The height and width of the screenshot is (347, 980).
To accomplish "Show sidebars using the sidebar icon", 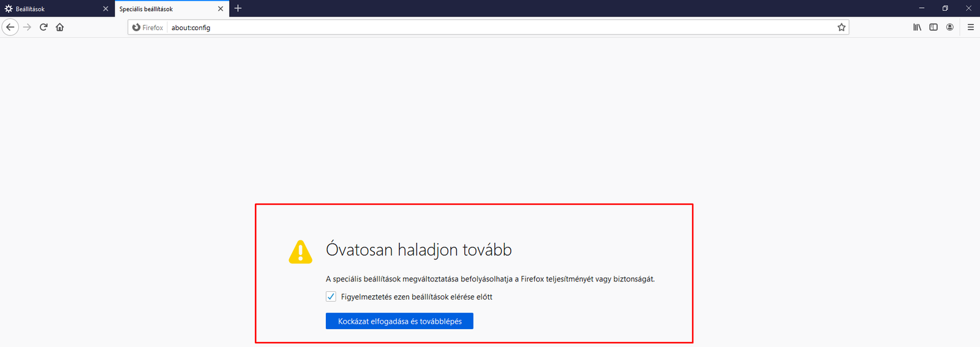I will (933, 27).
